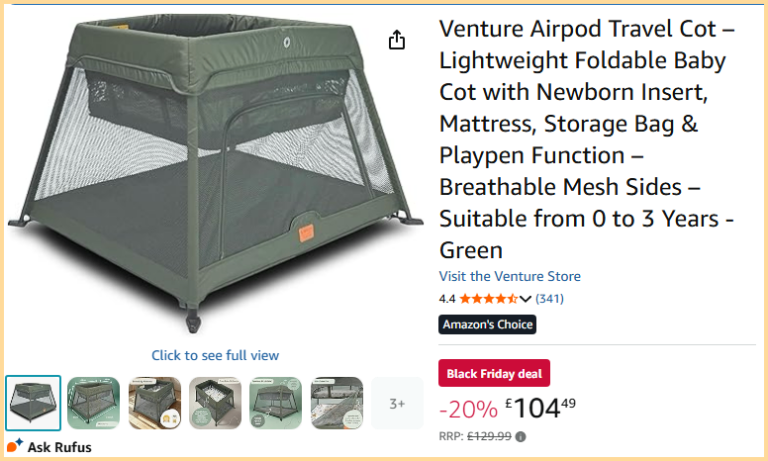Click to see full view link
The image size is (768, 461).
215,355
